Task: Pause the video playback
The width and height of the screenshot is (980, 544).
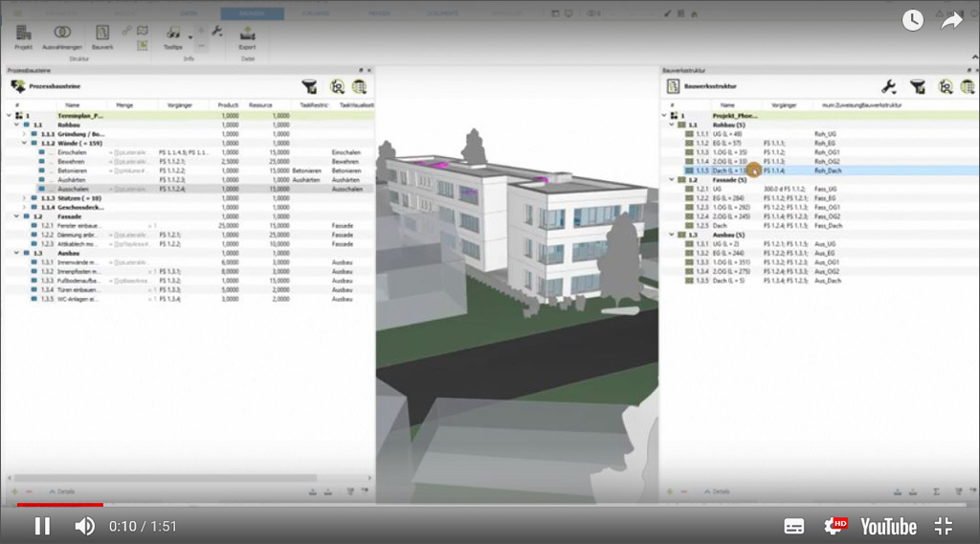Action: click(42, 526)
